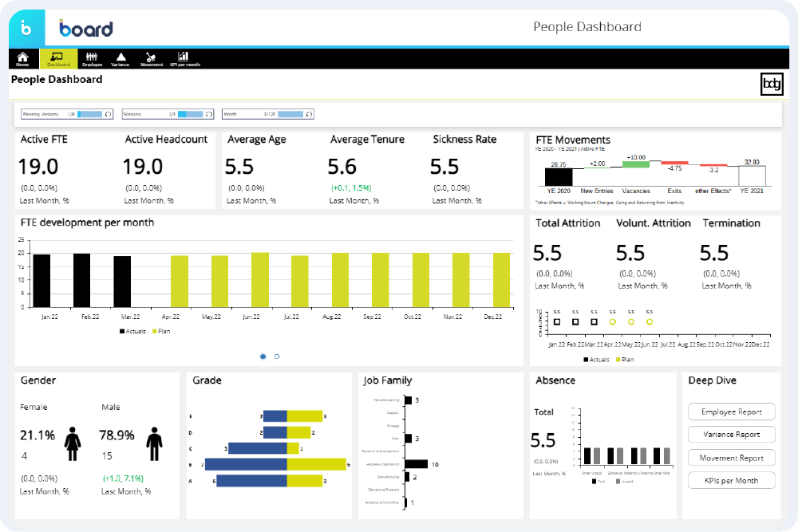
Task: Open KPIs per Month deep dive
Action: point(731,481)
